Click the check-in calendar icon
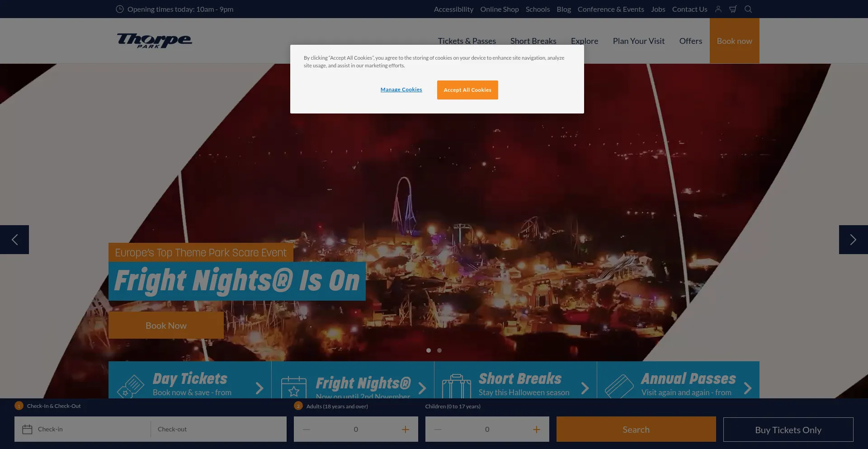Viewport: 868px width, 449px height. tap(27, 429)
